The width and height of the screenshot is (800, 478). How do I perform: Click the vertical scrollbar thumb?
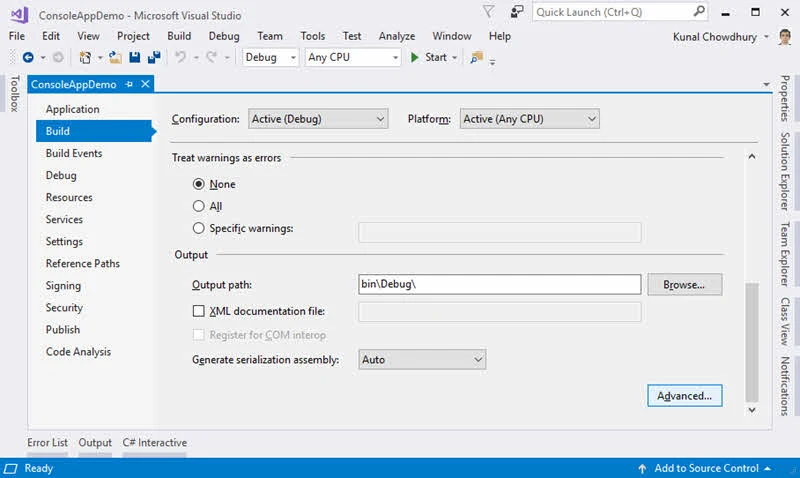coord(752,342)
